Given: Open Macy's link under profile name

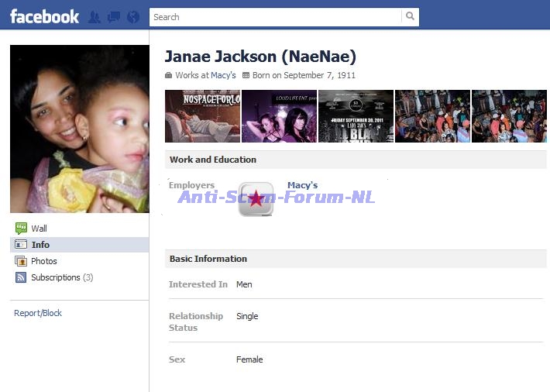Looking at the screenshot, I should pyautogui.click(x=223, y=75).
